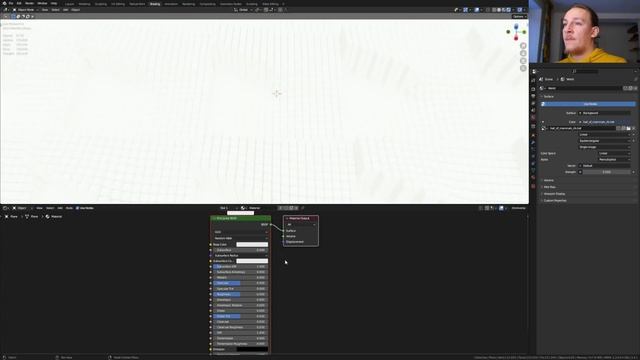Viewport: 640px width, 360px height.
Task: Expand the Viewport Display panel
Action: point(554,194)
